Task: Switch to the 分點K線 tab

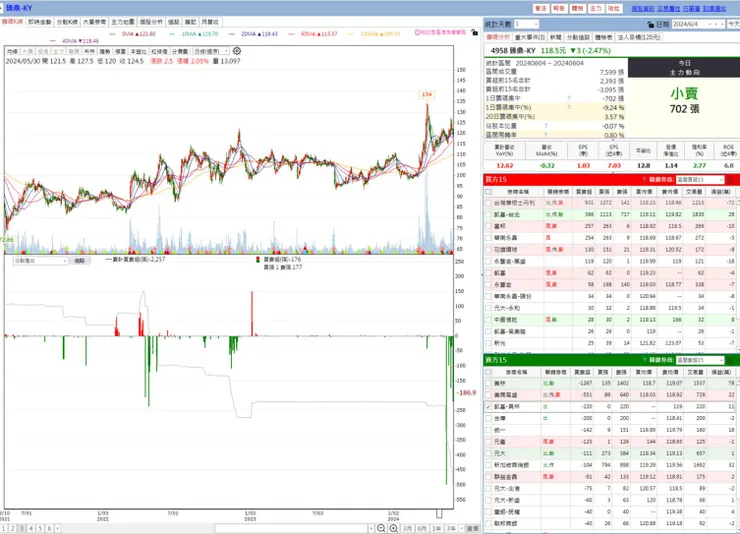Action: [67, 22]
